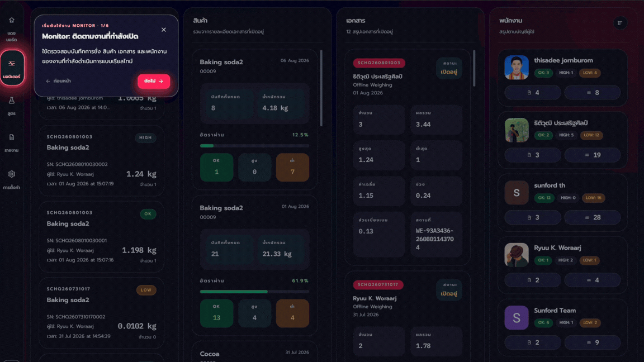
Task: Click the range value 0.24 cell
Action: click(x=436, y=191)
